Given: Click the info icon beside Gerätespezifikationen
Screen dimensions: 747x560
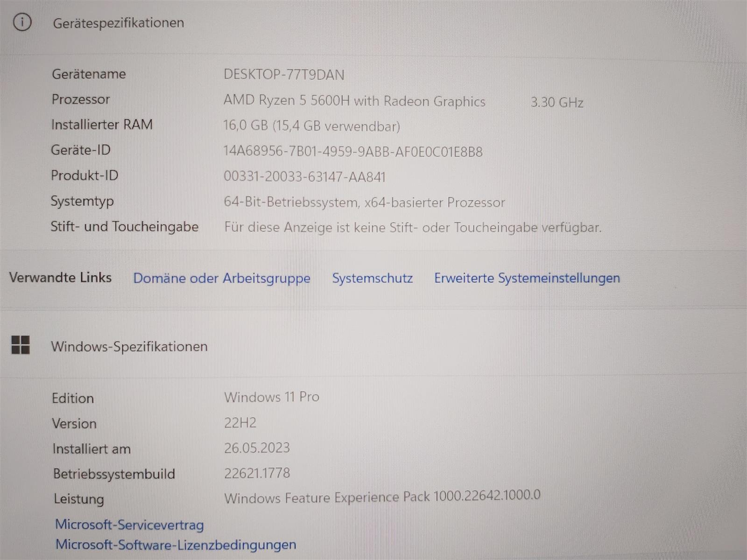Looking at the screenshot, I should point(22,22).
